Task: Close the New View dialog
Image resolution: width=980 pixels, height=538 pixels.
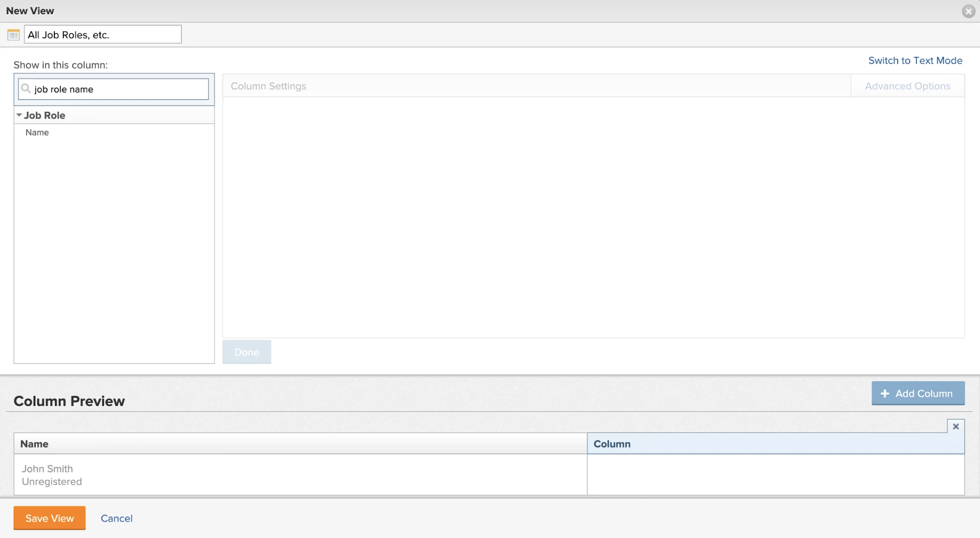Action: coord(968,11)
